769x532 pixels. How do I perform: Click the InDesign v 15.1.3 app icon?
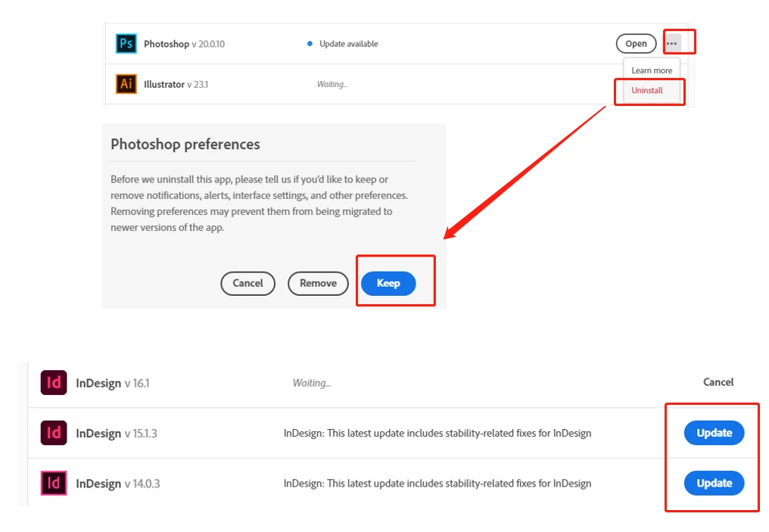pyautogui.click(x=54, y=432)
